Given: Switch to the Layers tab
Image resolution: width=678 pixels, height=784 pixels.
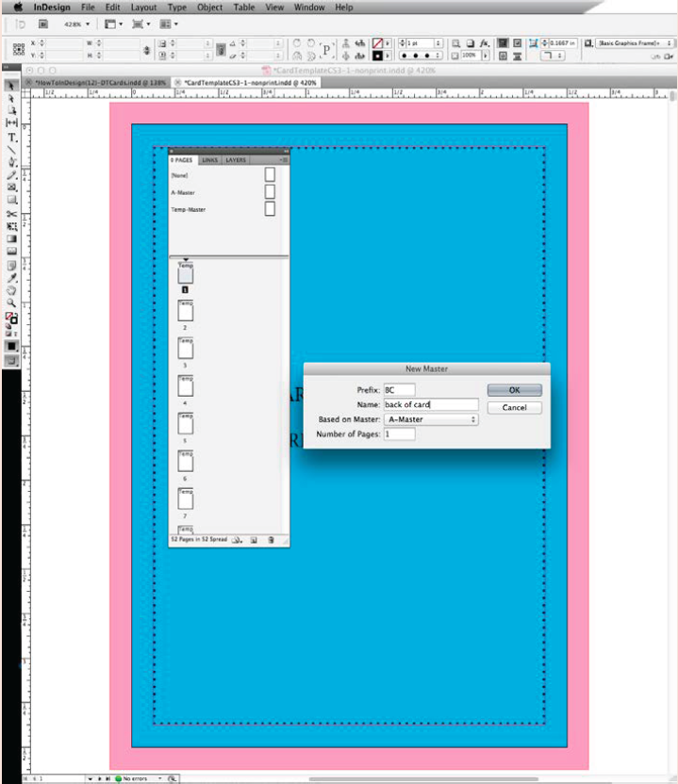Looking at the screenshot, I should (x=236, y=160).
